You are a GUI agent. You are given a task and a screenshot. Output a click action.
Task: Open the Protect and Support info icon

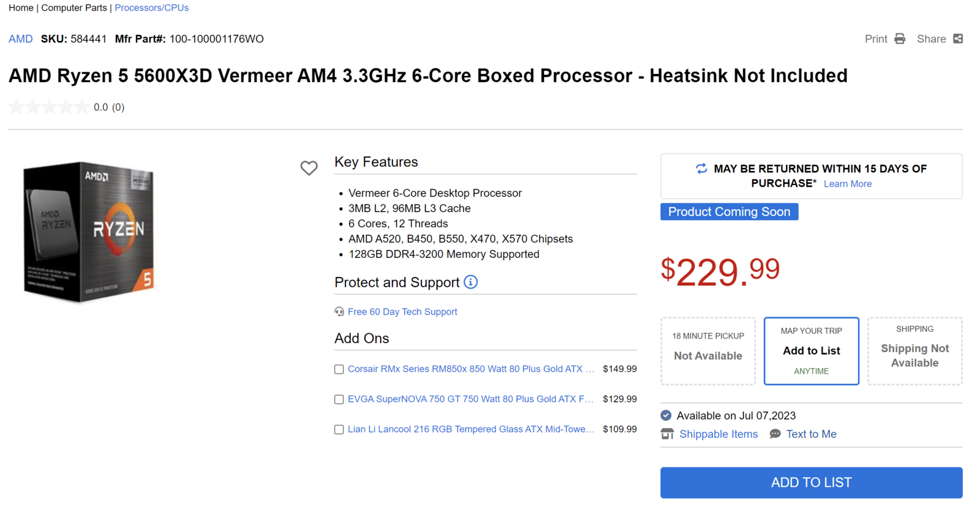pyautogui.click(x=470, y=282)
